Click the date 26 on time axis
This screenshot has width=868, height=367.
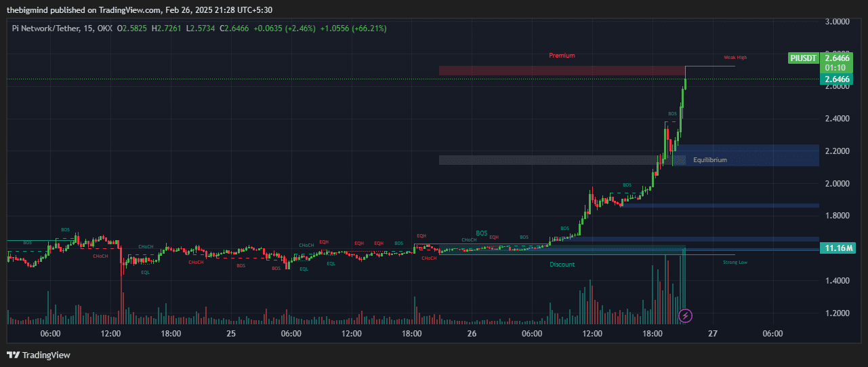click(472, 334)
